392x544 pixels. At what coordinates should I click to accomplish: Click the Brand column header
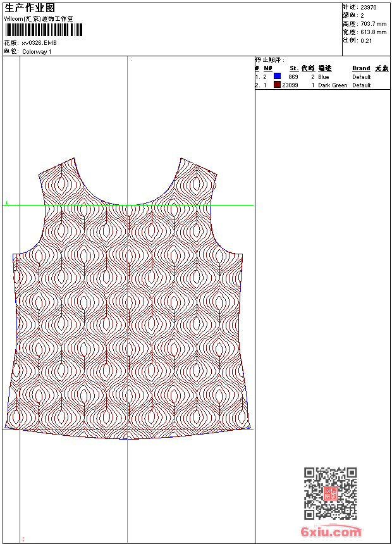pyautogui.click(x=361, y=68)
